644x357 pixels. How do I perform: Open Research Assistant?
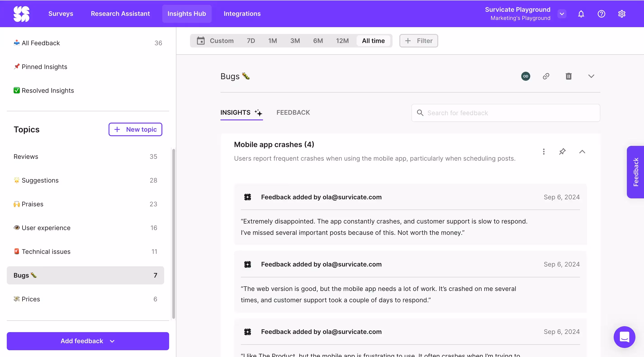click(x=120, y=14)
